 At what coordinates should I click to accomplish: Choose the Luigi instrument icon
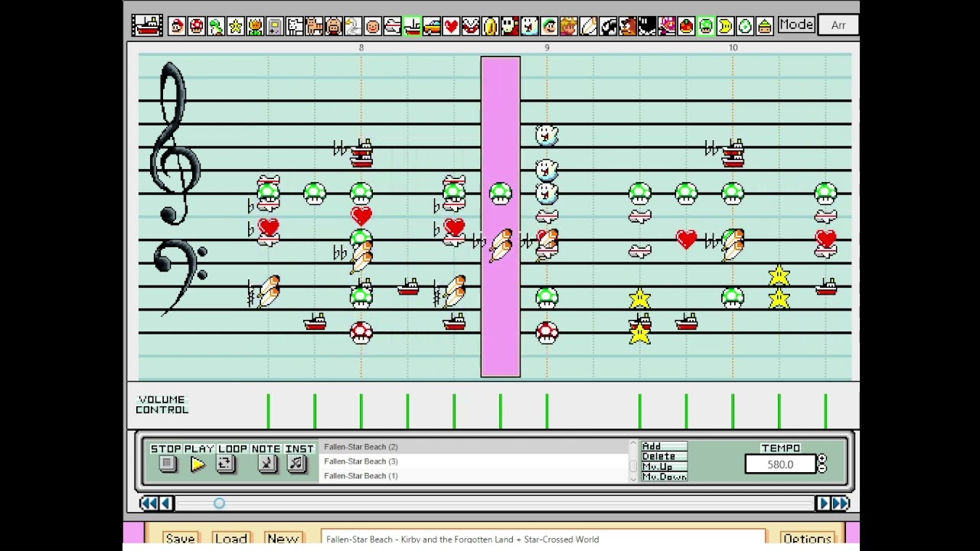pyautogui.click(x=549, y=26)
